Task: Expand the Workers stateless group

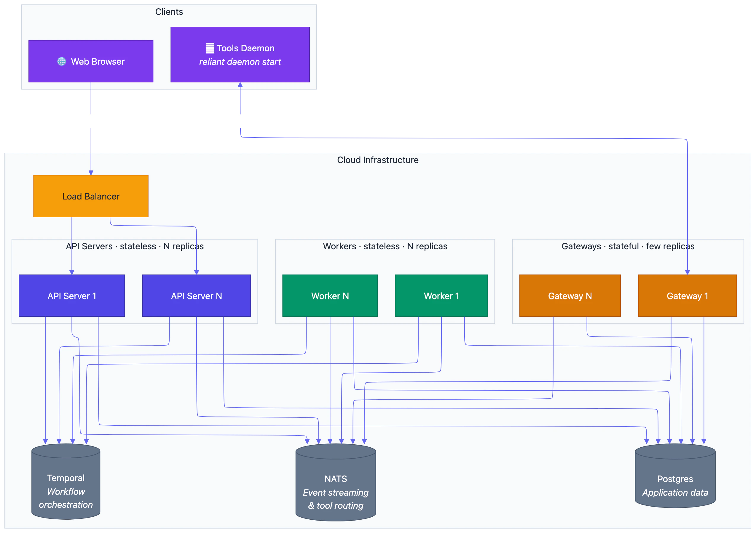Action: click(385, 246)
